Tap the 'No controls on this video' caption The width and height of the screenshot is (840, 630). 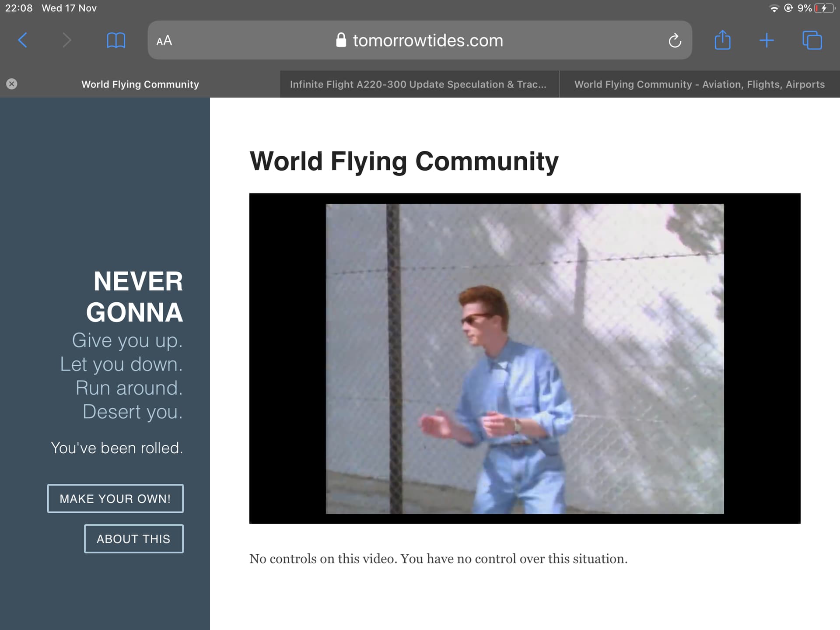click(438, 559)
